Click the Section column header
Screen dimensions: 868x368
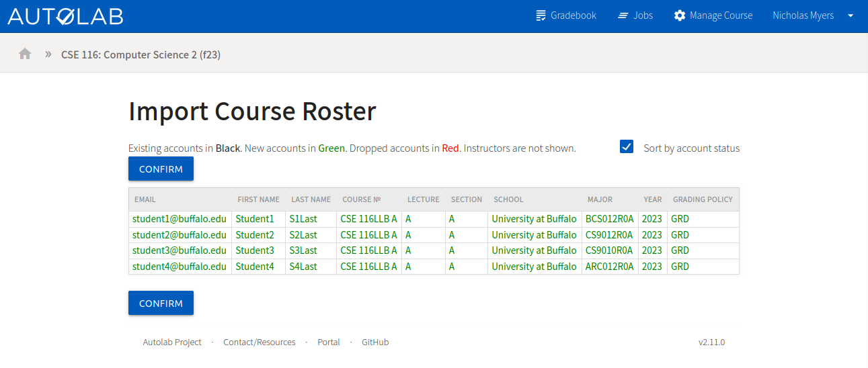coord(467,199)
